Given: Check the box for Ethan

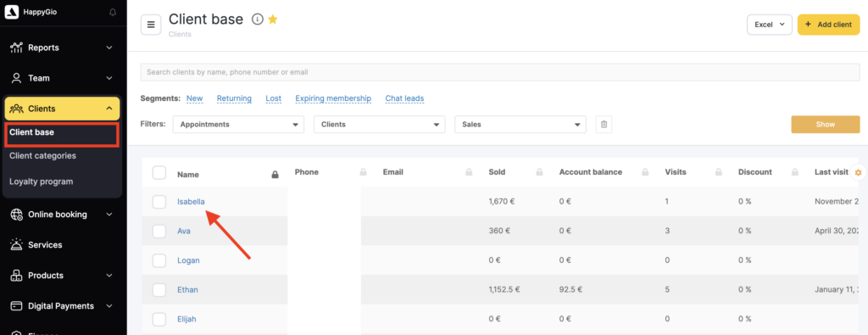Looking at the screenshot, I should [x=159, y=289].
